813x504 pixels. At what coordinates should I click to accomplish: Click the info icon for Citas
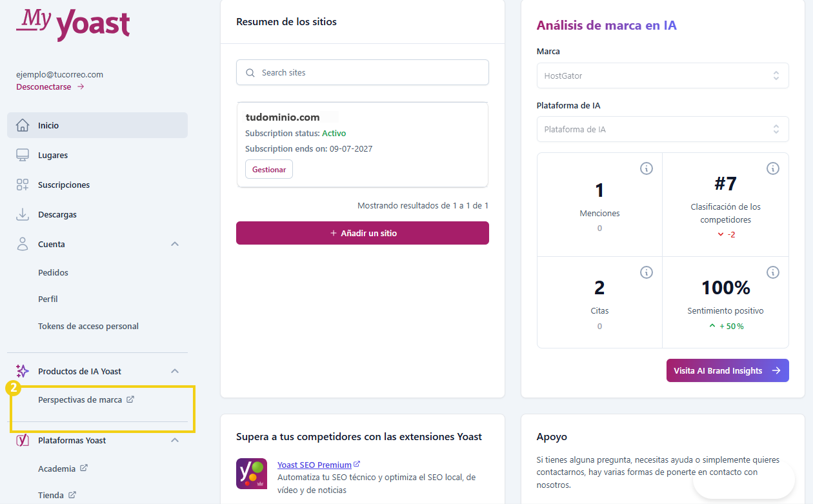coord(646,272)
